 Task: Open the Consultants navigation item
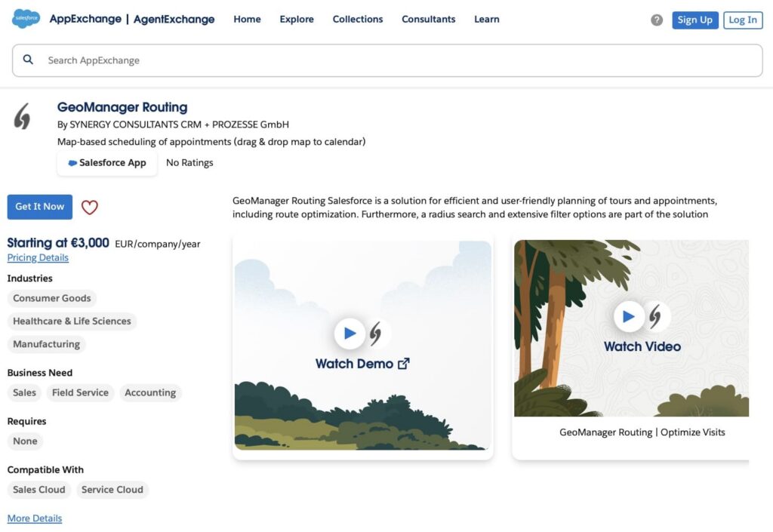[x=428, y=20]
